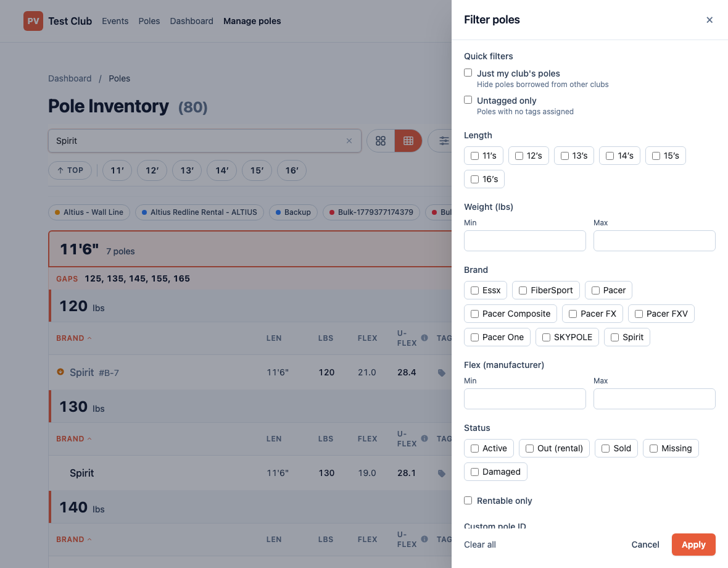The width and height of the screenshot is (728, 568).
Task: Check the FiberSport brand filter
Action: [x=523, y=290]
